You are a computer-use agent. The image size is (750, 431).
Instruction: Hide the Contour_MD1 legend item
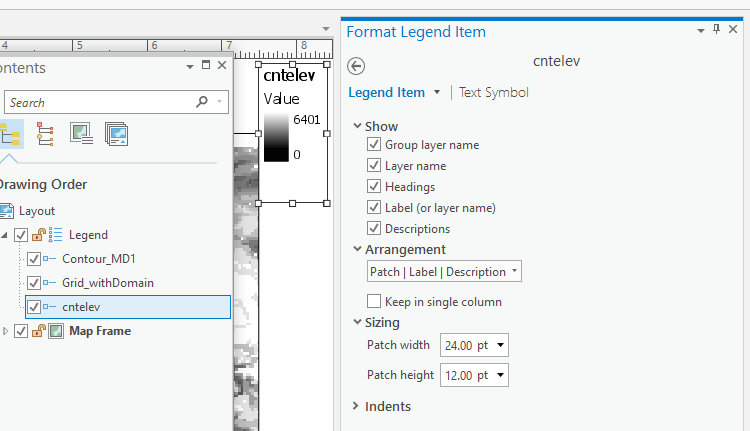point(34,259)
